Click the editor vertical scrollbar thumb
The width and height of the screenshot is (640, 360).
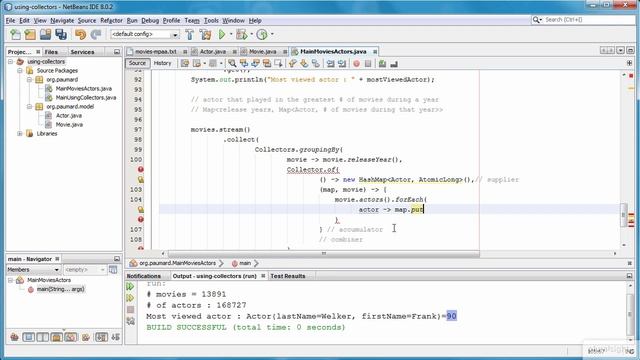[623, 214]
